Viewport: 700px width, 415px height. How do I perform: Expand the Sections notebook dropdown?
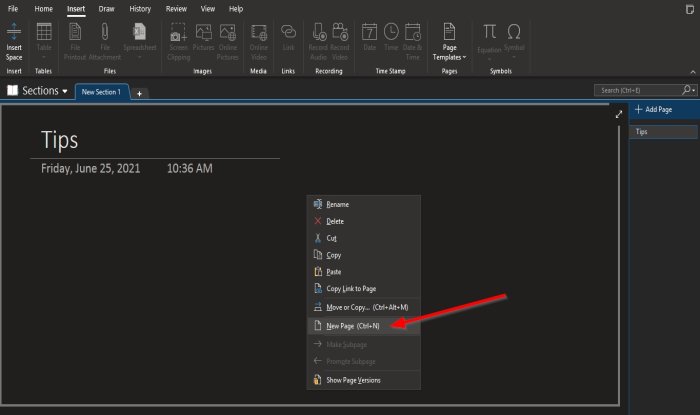click(x=65, y=91)
